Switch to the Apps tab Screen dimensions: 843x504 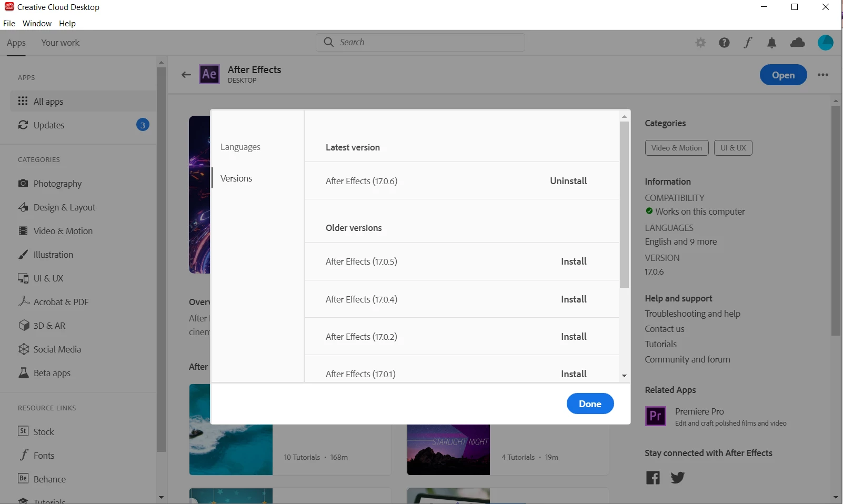point(16,43)
